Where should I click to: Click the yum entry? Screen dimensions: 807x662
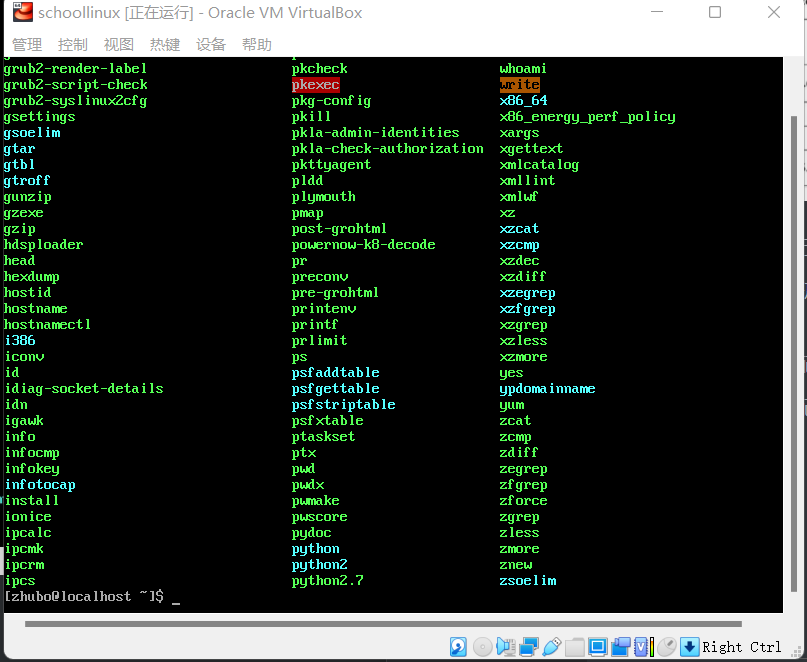click(x=512, y=405)
